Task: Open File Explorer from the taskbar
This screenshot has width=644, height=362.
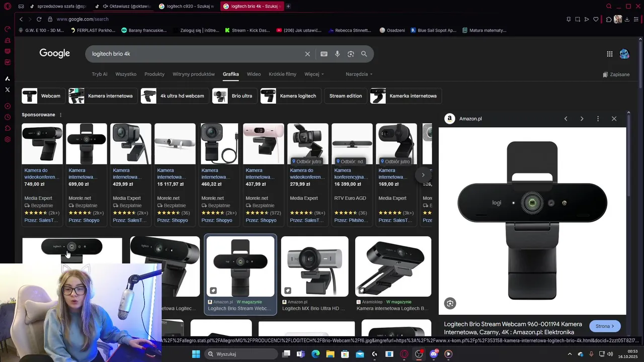Action: point(330,354)
